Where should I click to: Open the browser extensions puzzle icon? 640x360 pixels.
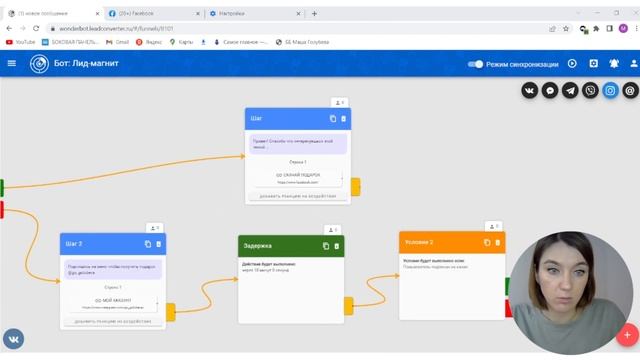click(x=596, y=29)
